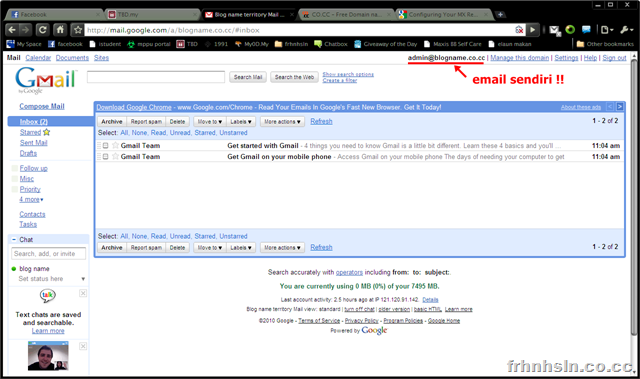Open the facebook bookmark
The width and height of the screenshot is (640, 379).
point(65,44)
